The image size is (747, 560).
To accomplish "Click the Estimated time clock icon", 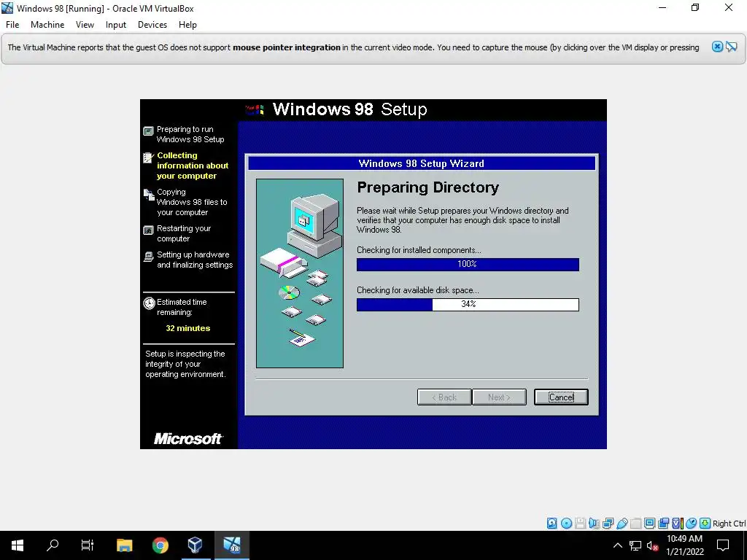I will point(149,303).
